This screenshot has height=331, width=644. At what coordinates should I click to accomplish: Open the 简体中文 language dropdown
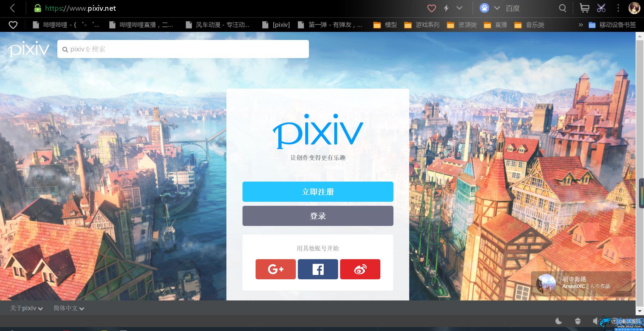69,308
